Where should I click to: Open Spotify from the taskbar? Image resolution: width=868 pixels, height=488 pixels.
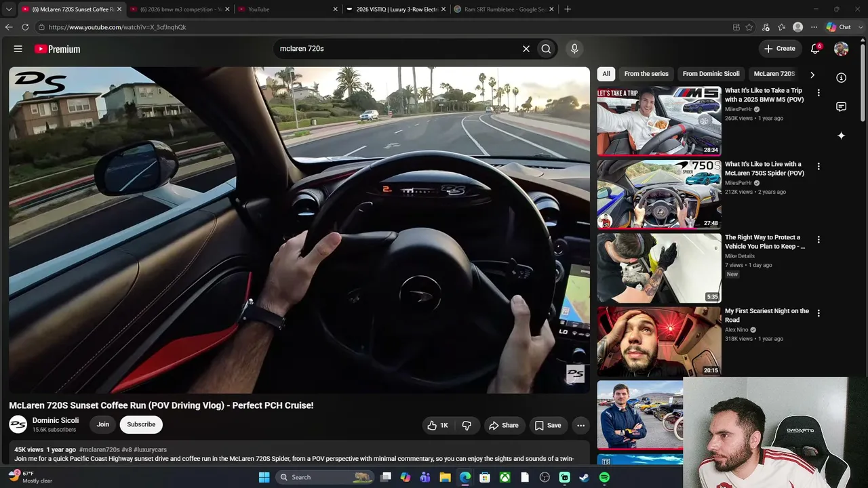point(604,477)
